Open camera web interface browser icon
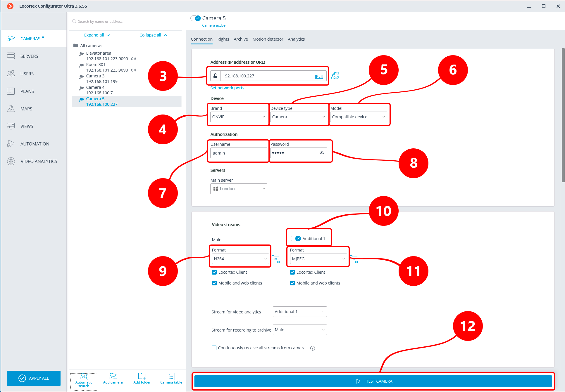The image size is (565, 392). coord(335,76)
